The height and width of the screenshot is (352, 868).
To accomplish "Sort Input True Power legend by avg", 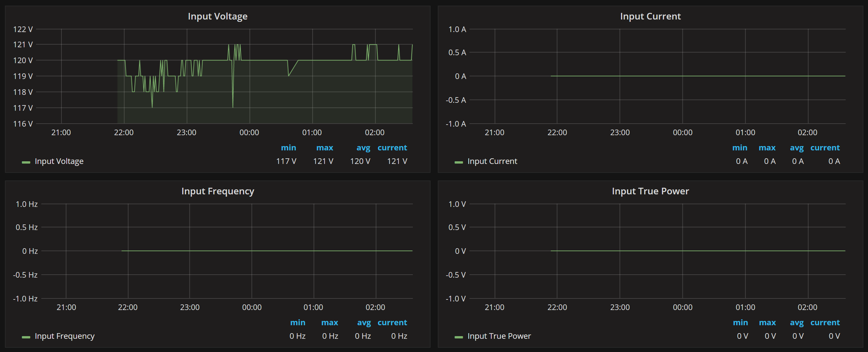I will (x=797, y=323).
